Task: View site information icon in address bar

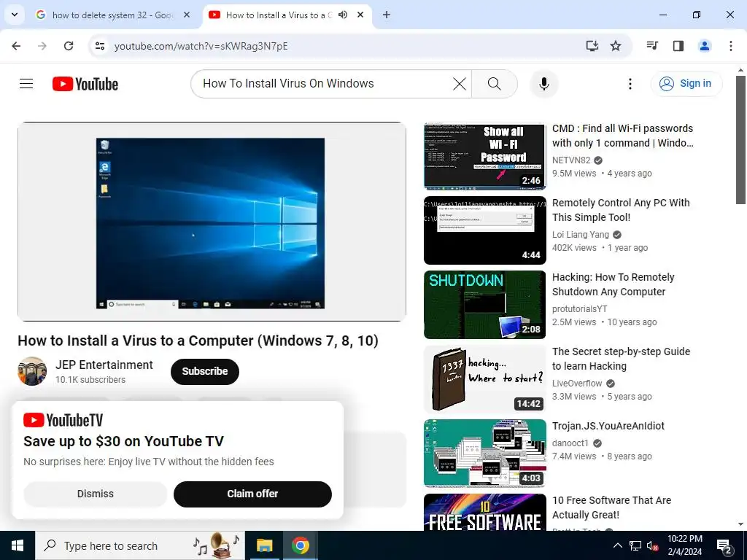Action: [x=100, y=46]
